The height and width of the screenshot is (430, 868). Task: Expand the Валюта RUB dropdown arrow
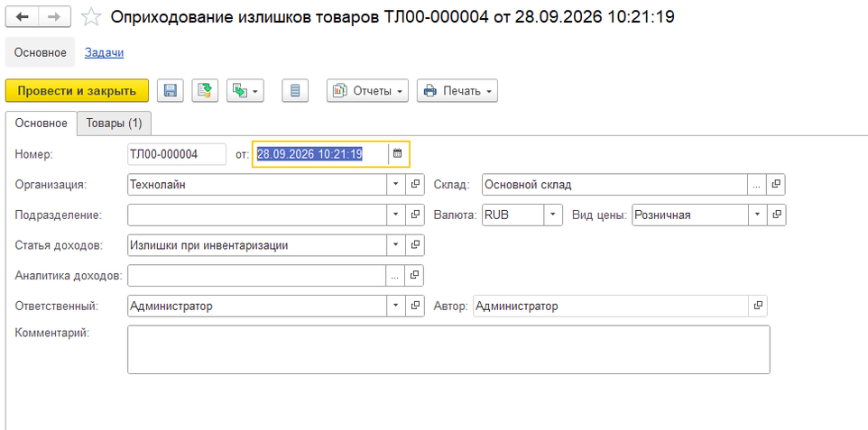[553, 215]
